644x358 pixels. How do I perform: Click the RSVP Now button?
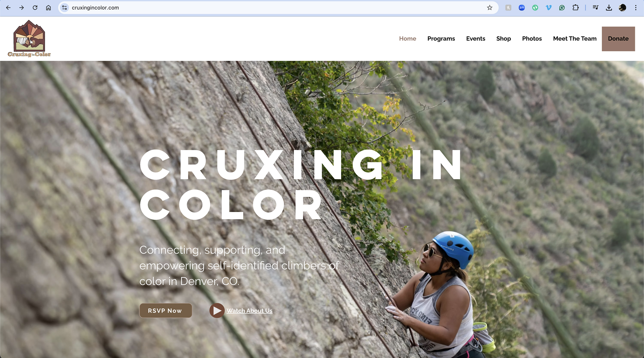click(x=166, y=310)
